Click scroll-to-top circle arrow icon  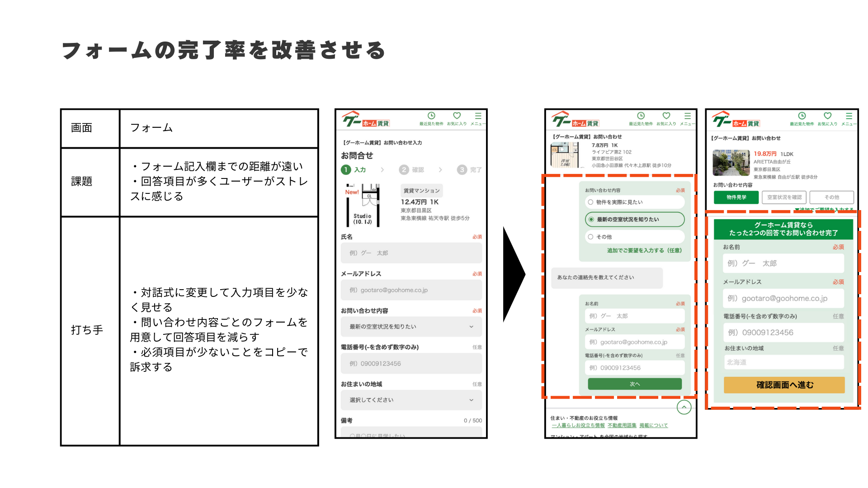click(x=684, y=407)
